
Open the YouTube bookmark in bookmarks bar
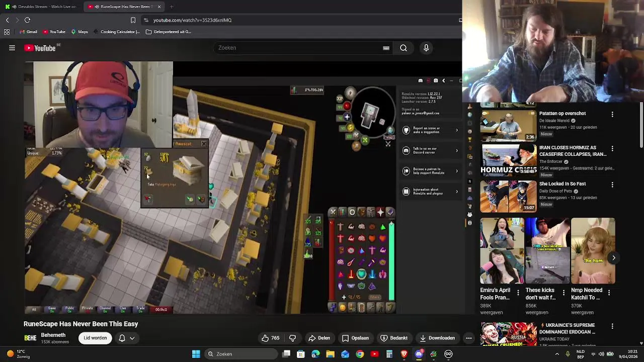click(x=54, y=32)
